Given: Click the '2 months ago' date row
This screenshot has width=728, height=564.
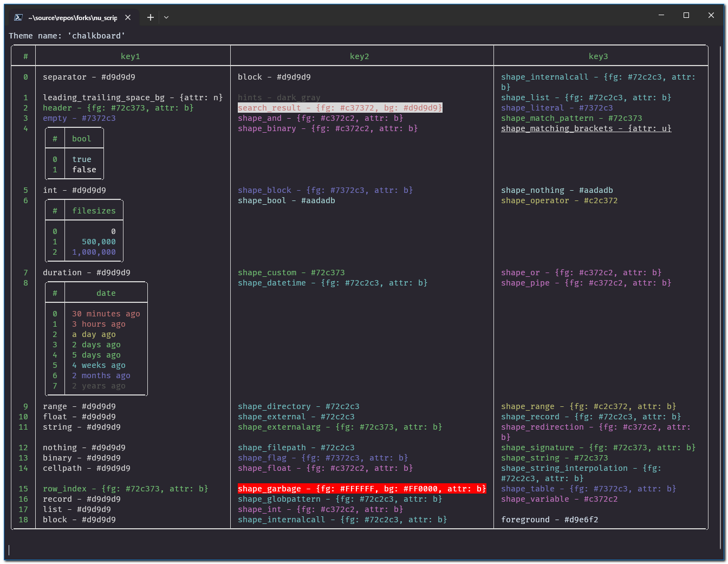Looking at the screenshot, I should (x=101, y=375).
